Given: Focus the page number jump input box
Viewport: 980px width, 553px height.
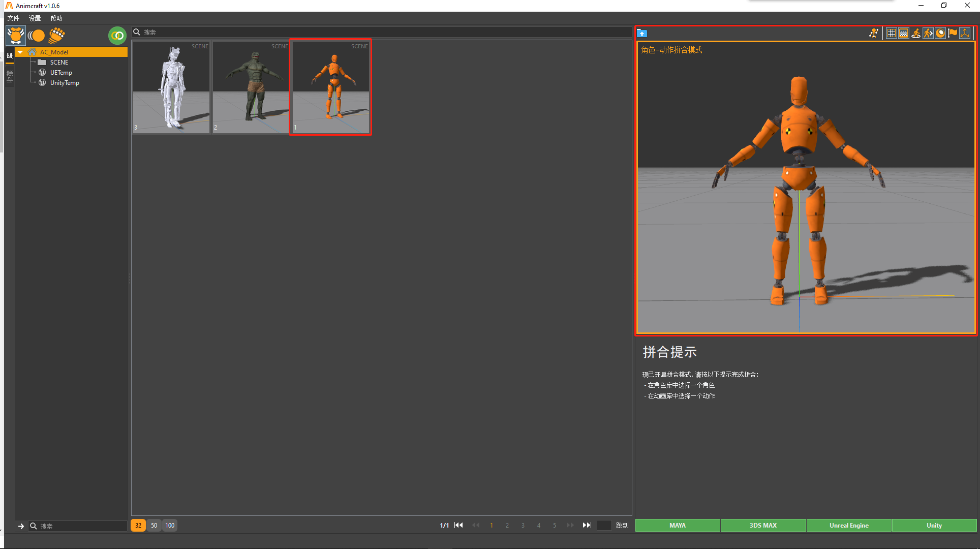Looking at the screenshot, I should tap(604, 526).
